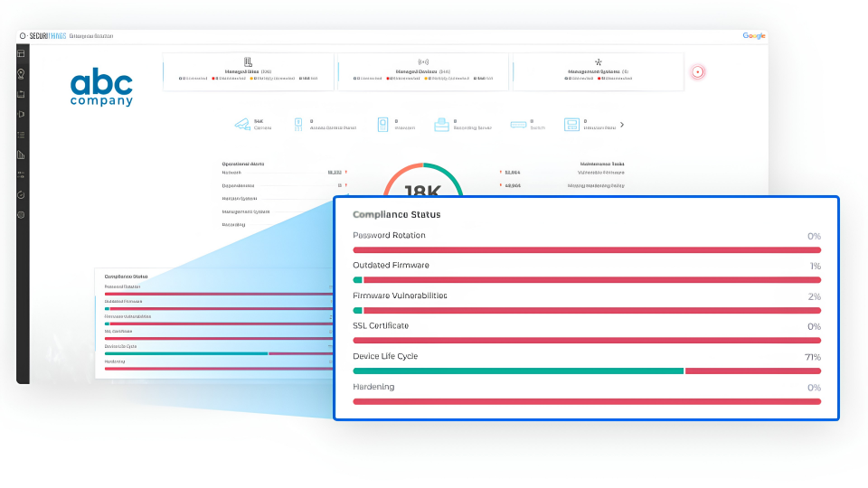Show more device types with right chevron
The width and height of the screenshot is (868, 488).
[x=622, y=125]
